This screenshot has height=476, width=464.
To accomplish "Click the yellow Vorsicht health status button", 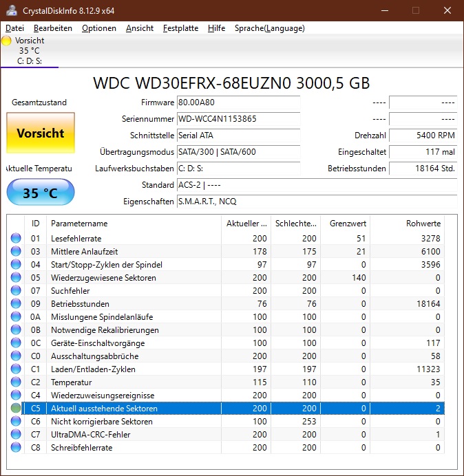I will (41, 133).
